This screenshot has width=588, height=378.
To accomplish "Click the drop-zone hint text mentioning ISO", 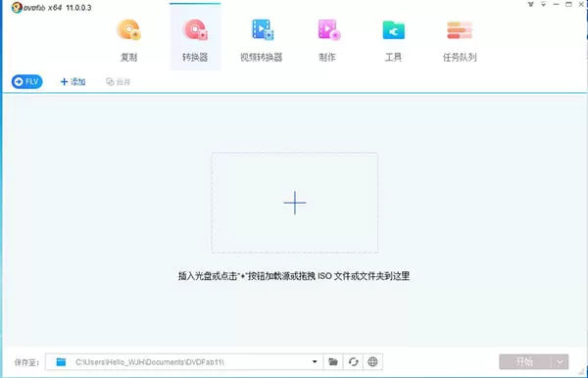I will pos(294,276).
